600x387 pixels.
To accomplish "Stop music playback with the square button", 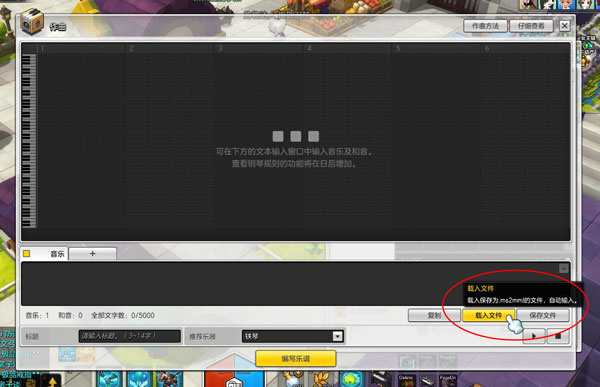I will [x=558, y=336].
